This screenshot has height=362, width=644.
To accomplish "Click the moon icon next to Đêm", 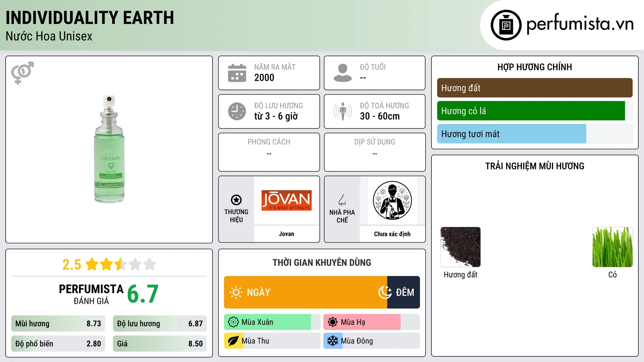I will coord(385,292).
